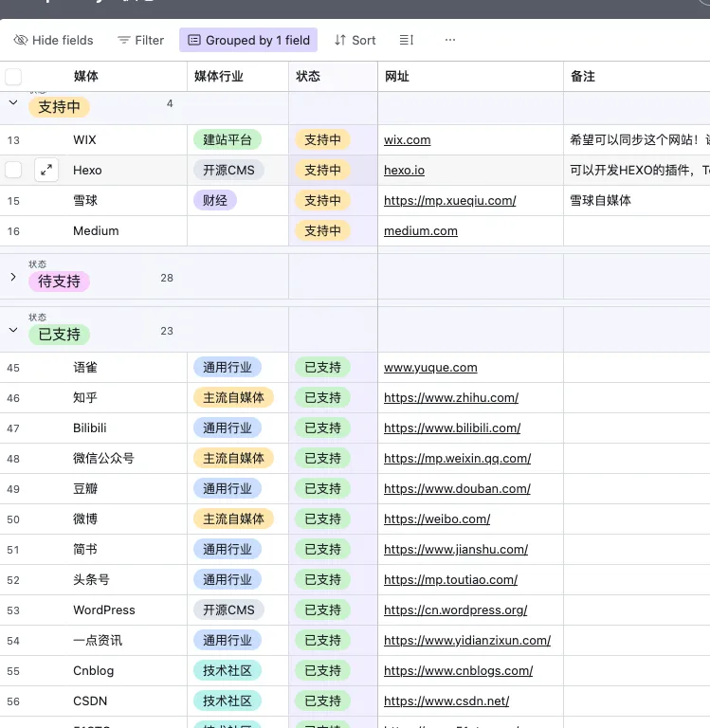Click the 通用行业 tag in 语雀 row
The width and height of the screenshot is (710, 728).
(228, 368)
